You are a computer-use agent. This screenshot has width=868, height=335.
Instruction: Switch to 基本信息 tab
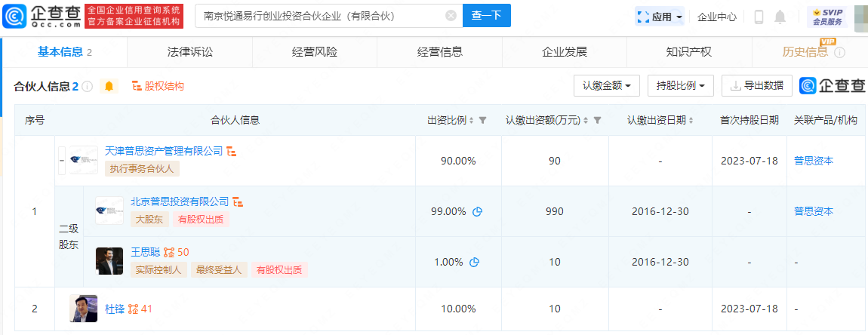(x=64, y=53)
